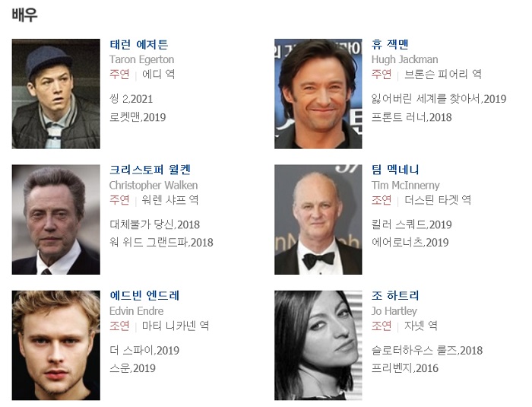Open the film 씽 2,2021
Screen dimensions: 532x407
click(131, 99)
